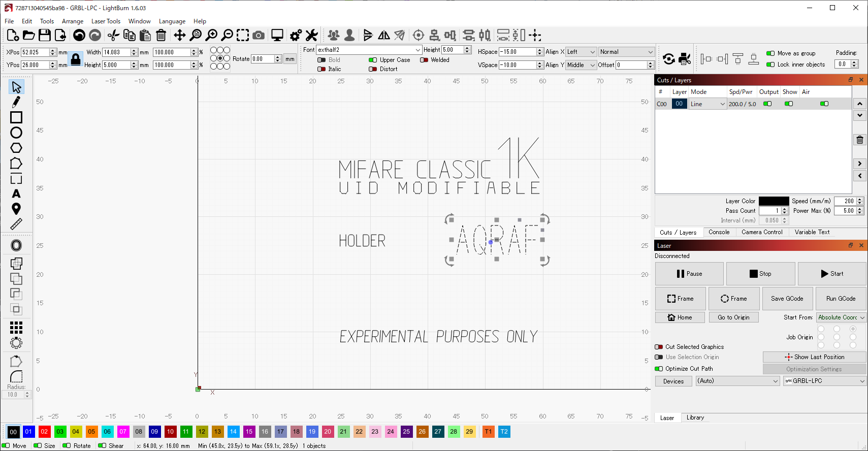The width and height of the screenshot is (868, 451).
Task: Click the Save Project floppy icon
Action: (x=45, y=35)
